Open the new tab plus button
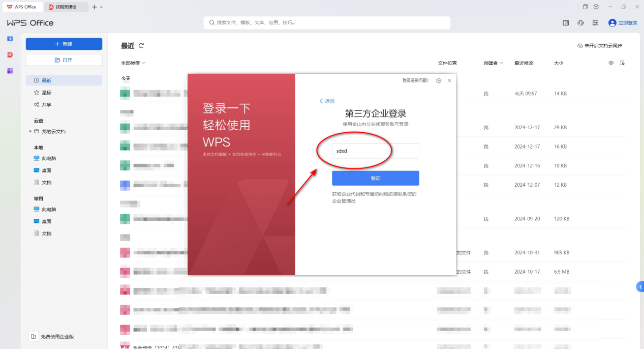The height and width of the screenshot is (349, 644). click(x=95, y=7)
